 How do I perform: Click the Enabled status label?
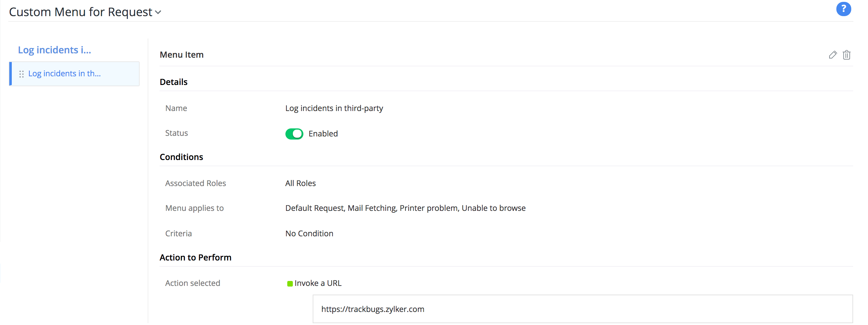pos(323,134)
